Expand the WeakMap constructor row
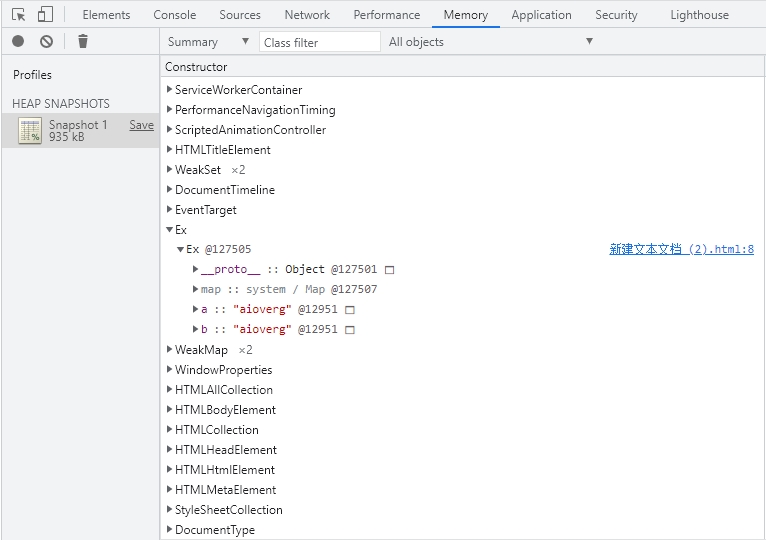Viewport: 766px width, 540px height. [x=169, y=350]
